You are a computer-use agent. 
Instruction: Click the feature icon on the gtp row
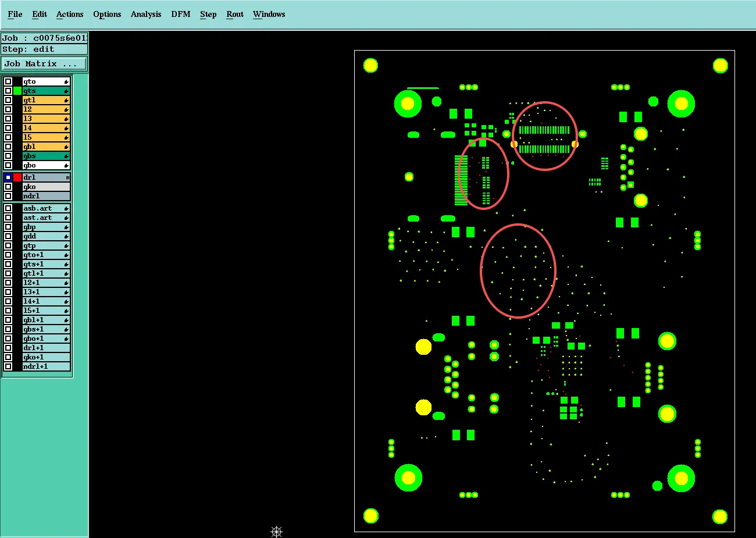point(66,245)
